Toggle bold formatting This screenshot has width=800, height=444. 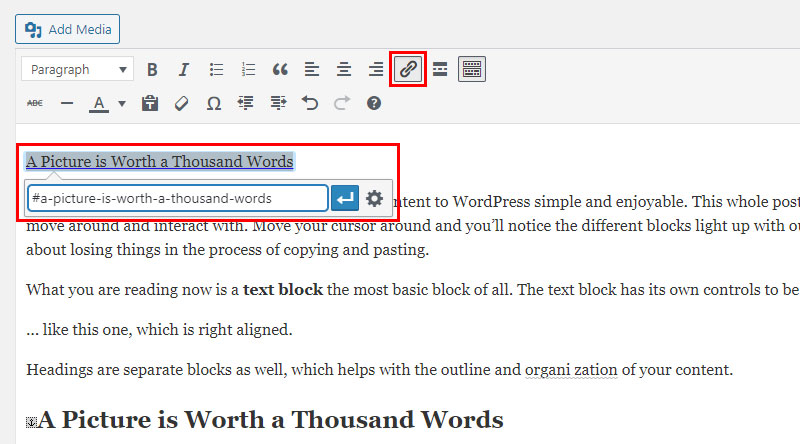152,69
